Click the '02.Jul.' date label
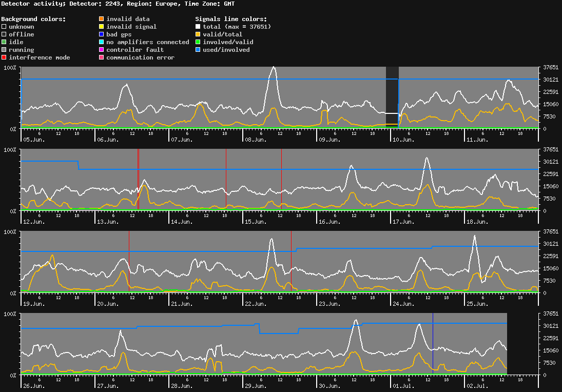 tap(477, 386)
